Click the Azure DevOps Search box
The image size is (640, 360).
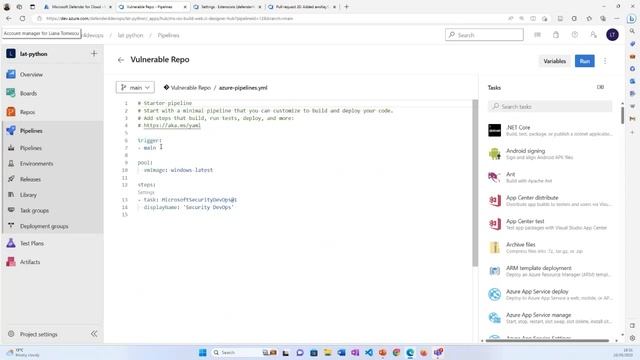tap(484, 35)
